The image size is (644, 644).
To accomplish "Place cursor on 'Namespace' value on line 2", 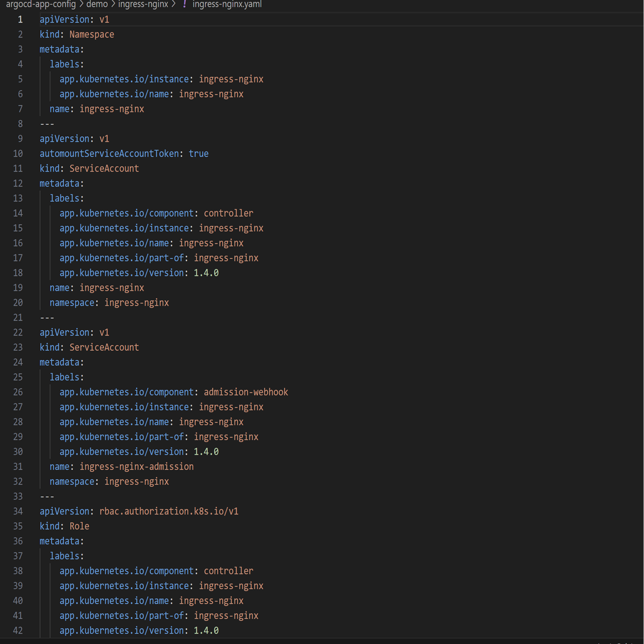I will pos(92,35).
